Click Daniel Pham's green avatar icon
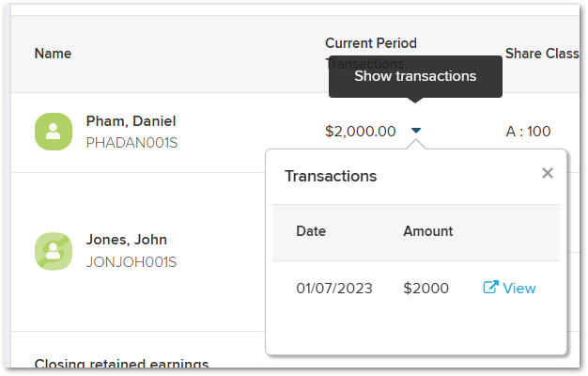The width and height of the screenshot is (588, 376). pyautogui.click(x=54, y=132)
